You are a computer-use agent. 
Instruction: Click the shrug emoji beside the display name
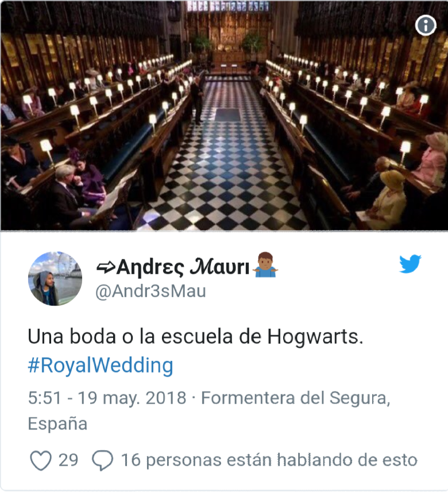point(265,265)
